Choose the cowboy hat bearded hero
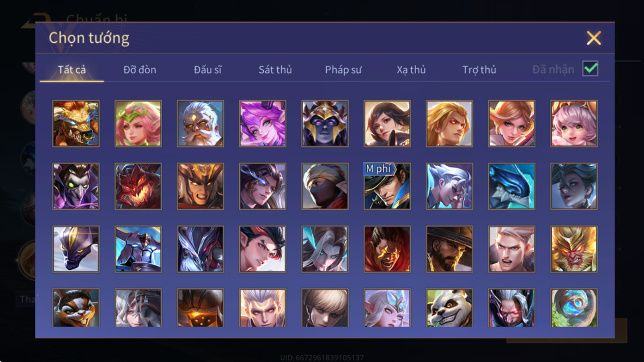 point(449,249)
